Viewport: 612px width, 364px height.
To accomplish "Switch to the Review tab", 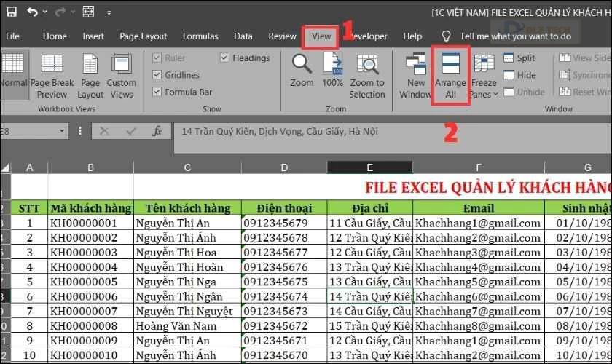I will click(x=282, y=36).
